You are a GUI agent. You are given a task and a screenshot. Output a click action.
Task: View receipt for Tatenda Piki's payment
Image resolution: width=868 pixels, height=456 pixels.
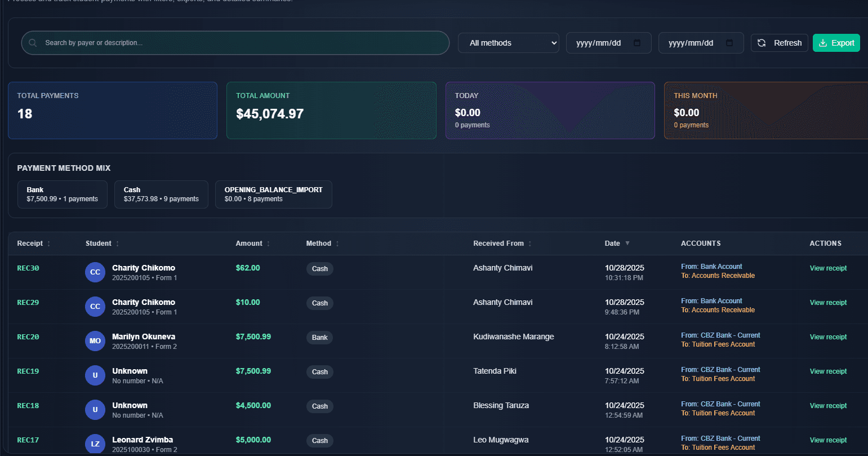click(828, 371)
